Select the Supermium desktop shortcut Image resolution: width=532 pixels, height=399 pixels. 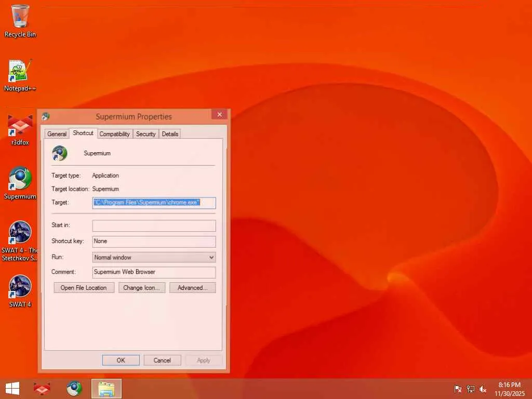(x=20, y=183)
